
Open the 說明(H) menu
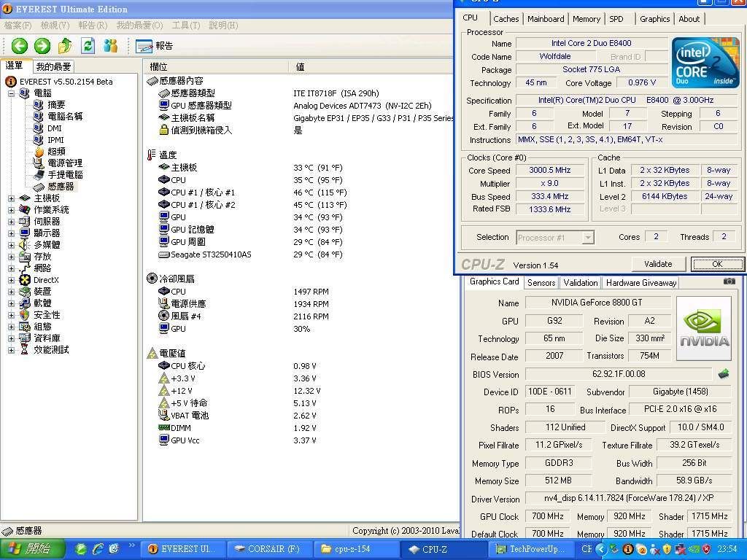pos(223,26)
